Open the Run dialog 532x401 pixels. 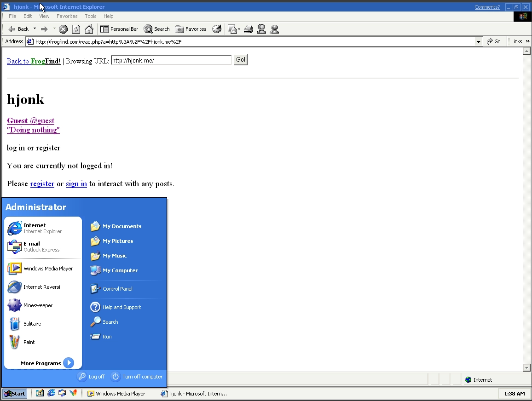coord(101,337)
